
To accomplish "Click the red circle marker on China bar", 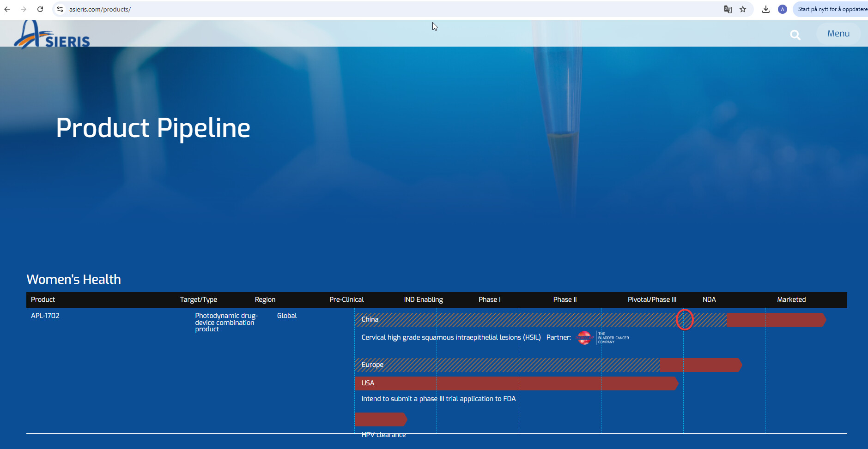I will (685, 319).
